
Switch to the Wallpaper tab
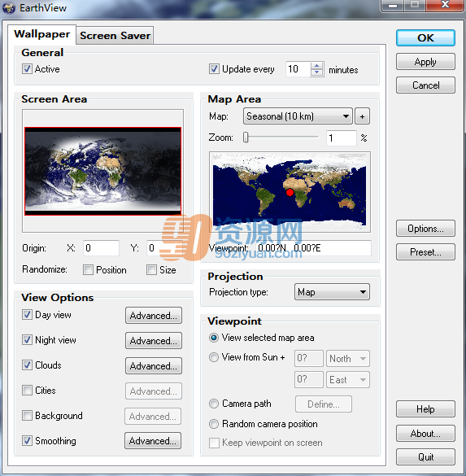41,34
